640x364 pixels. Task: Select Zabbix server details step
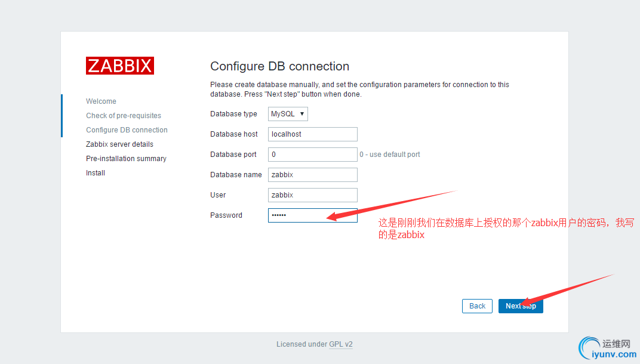(x=119, y=144)
